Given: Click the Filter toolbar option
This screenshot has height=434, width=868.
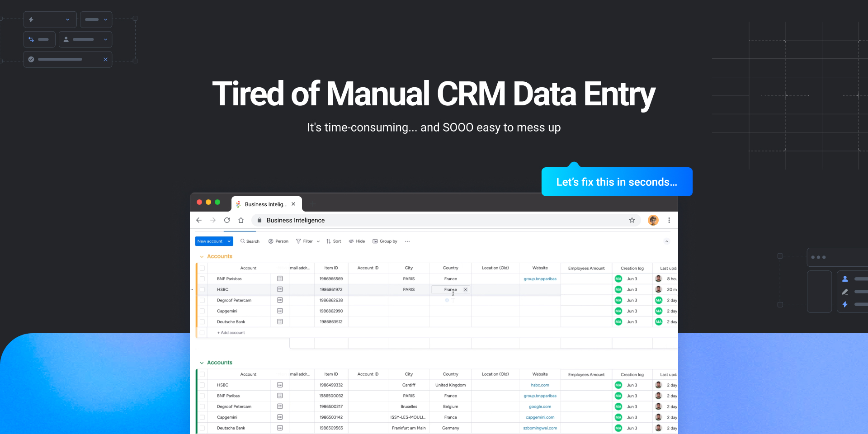Looking at the screenshot, I should tap(305, 241).
